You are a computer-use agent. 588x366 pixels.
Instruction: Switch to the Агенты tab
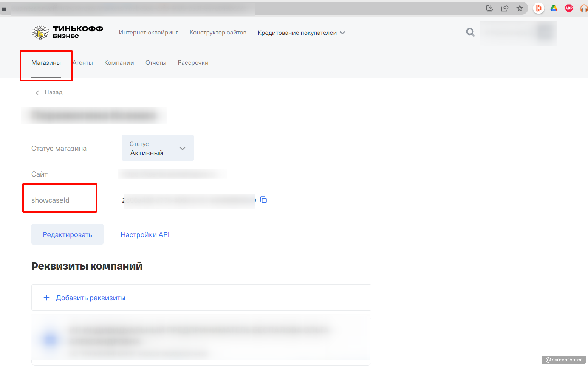(x=83, y=63)
